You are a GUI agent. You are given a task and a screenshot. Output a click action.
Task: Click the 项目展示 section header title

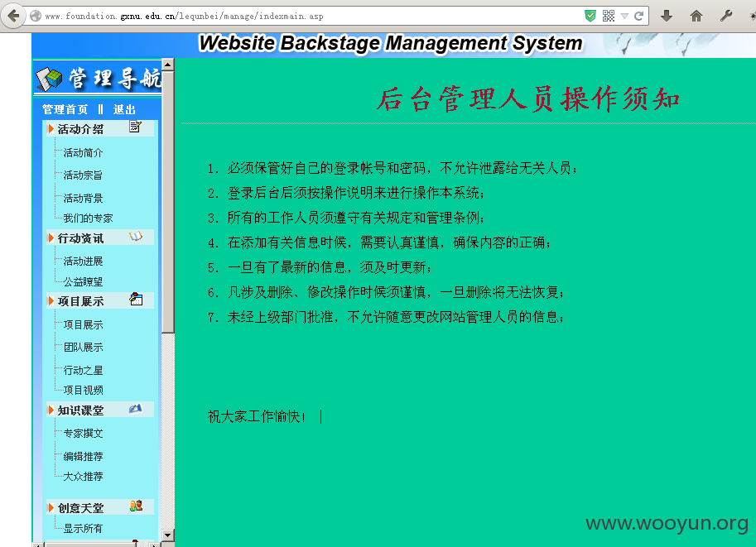[80, 302]
